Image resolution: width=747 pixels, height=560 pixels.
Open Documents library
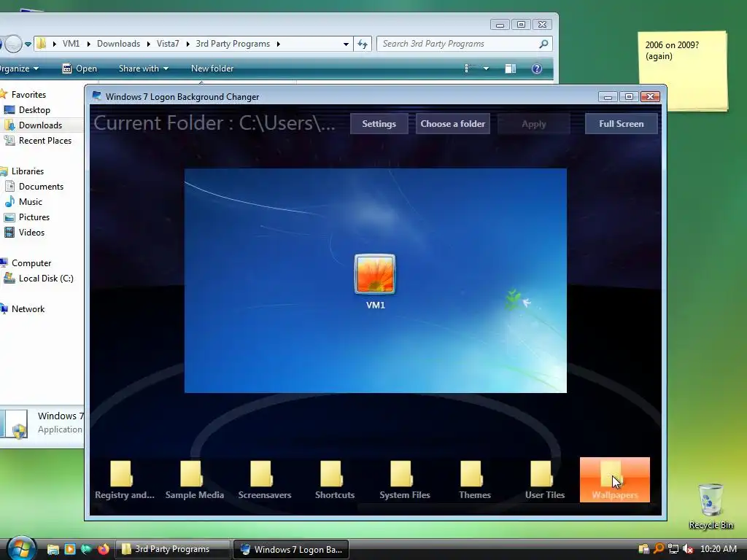[x=41, y=186]
